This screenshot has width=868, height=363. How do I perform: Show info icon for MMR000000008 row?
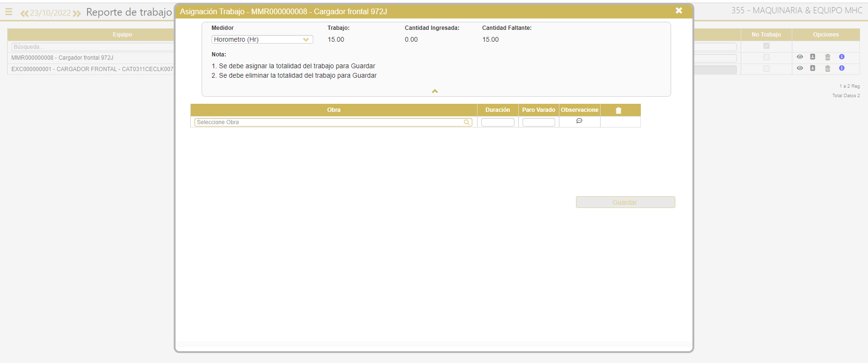[x=841, y=57]
